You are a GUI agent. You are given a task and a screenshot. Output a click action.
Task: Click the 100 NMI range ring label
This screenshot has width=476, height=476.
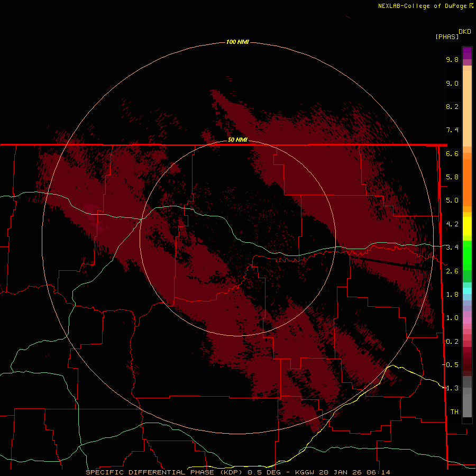pos(237,42)
